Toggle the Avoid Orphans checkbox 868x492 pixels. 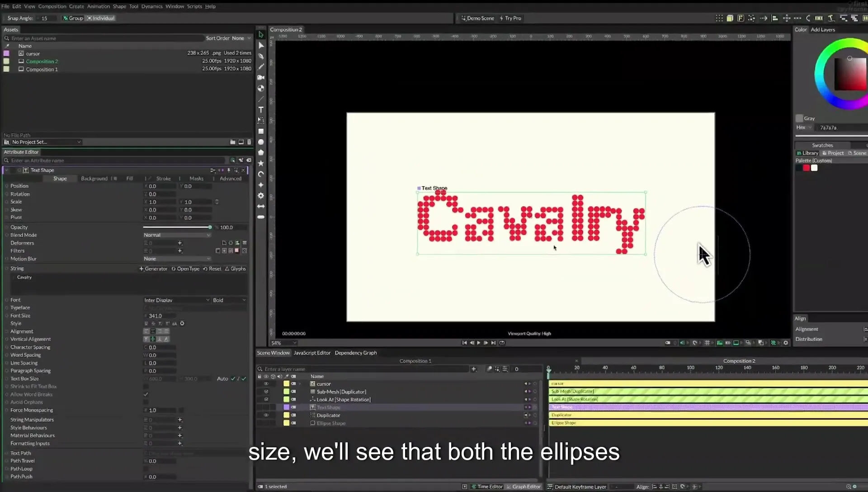coord(146,402)
